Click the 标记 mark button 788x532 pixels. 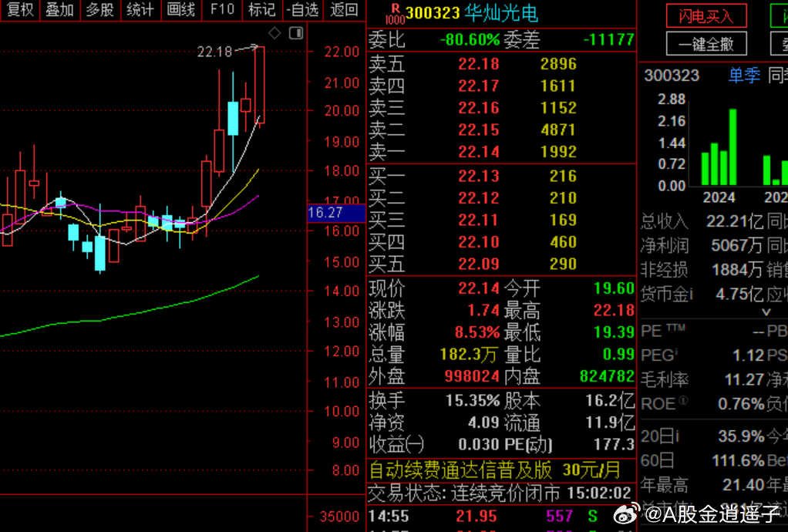[262, 9]
